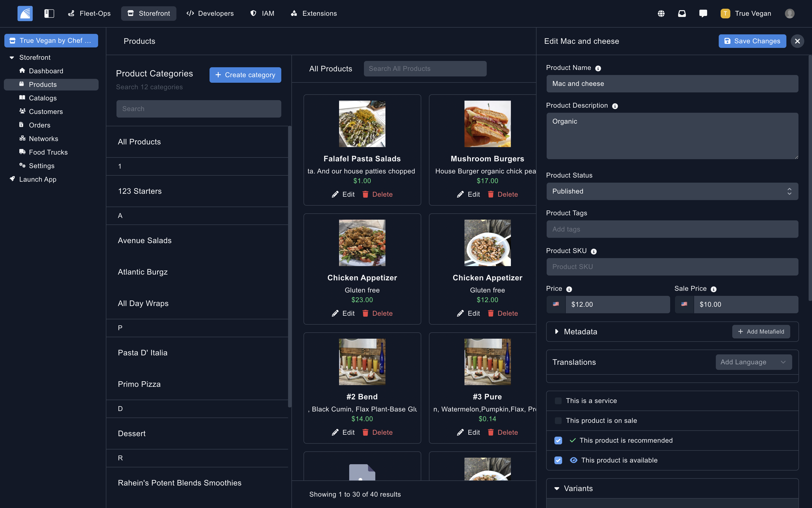Uncheck 'This product is available'
The height and width of the screenshot is (508, 812).
(x=558, y=460)
